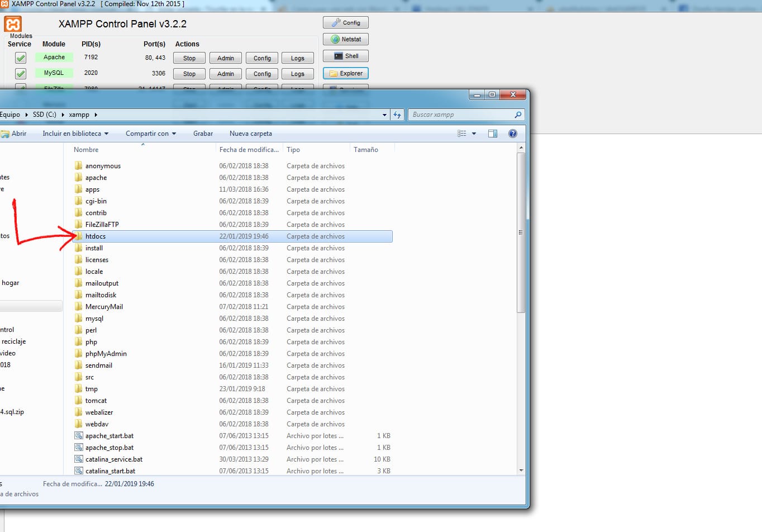The image size is (762, 532).
Task: Open the XAMPP Shell terminal
Action: coord(345,56)
